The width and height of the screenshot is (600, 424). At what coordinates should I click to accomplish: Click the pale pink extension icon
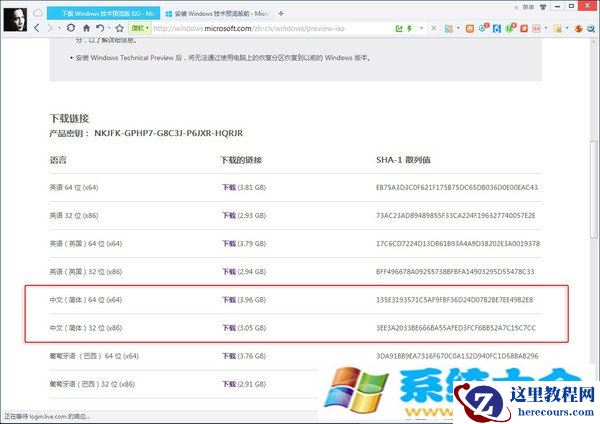[536, 29]
